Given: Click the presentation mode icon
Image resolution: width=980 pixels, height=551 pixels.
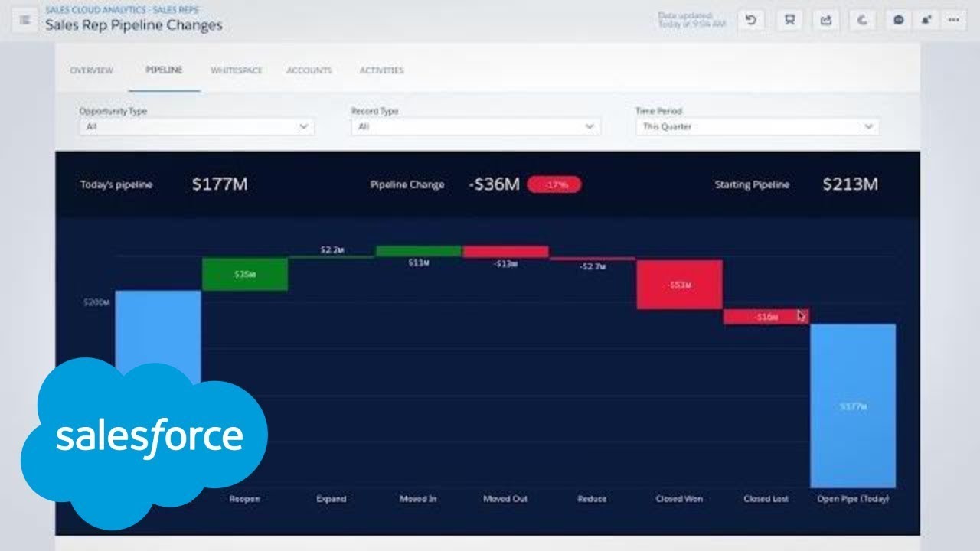Looking at the screenshot, I should coord(789,21).
